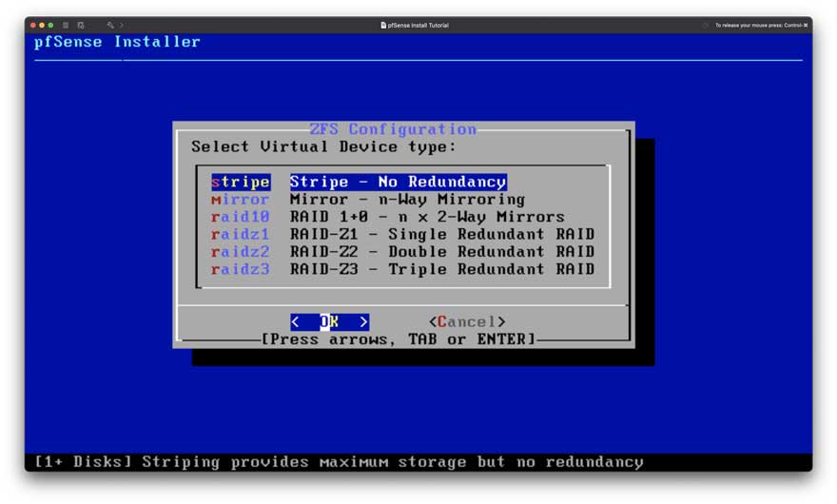Click the chevron beside the wrench icon
837x504 pixels.
coord(122,25)
